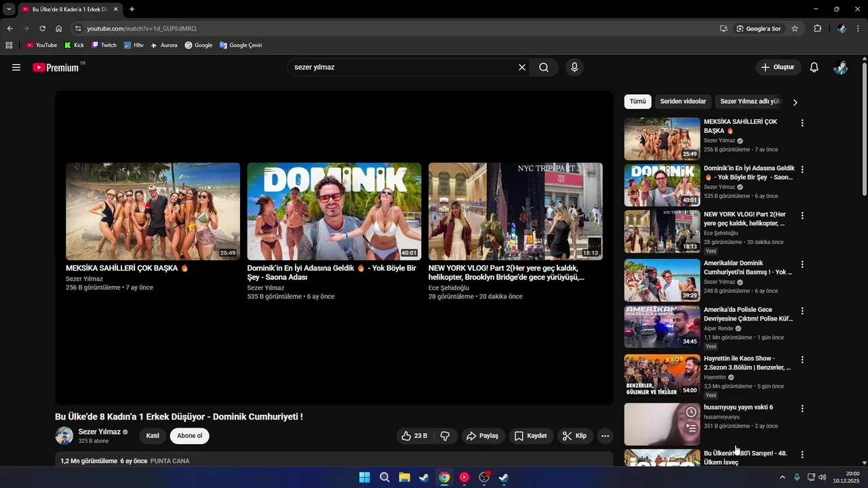868x488 pixels.
Task: Open Google Çeviri bookmark
Action: 241,45
